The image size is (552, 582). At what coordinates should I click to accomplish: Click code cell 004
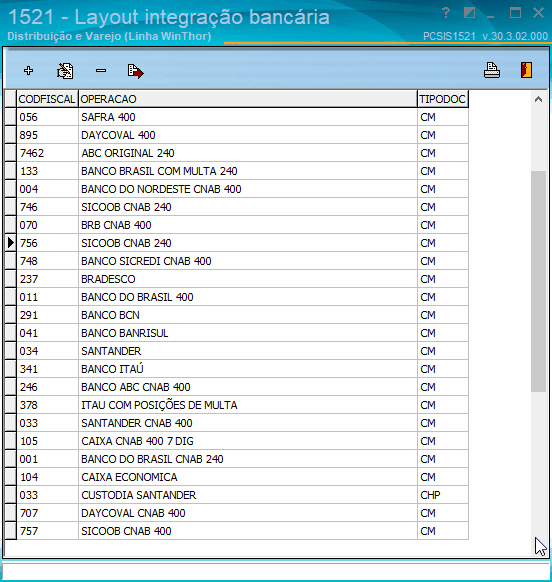[47, 189]
